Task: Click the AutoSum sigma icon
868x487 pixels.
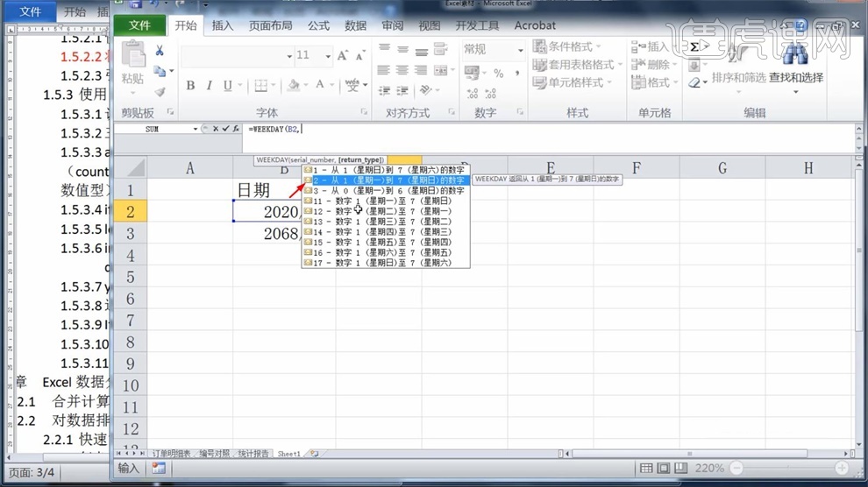Action: pos(694,47)
